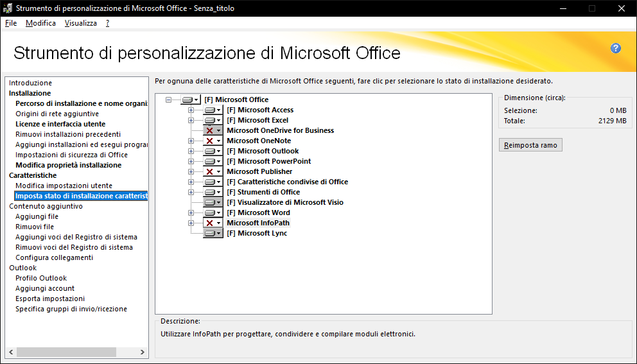Image resolution: width=637 pixels, height=364 pixels.
Task: Open the red X state icon for Microsoft InfoPath
Action: click(x=213, y=223)
